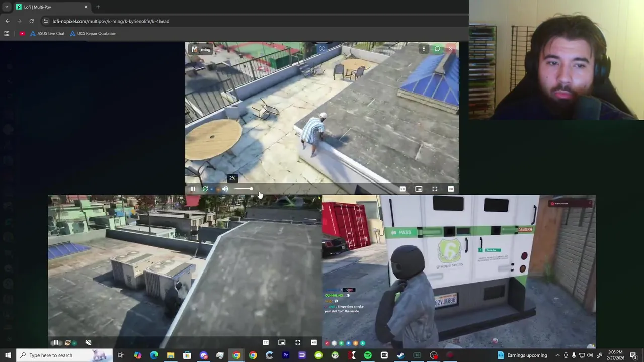Open the Windows Start menu

[x=8, y=355]
